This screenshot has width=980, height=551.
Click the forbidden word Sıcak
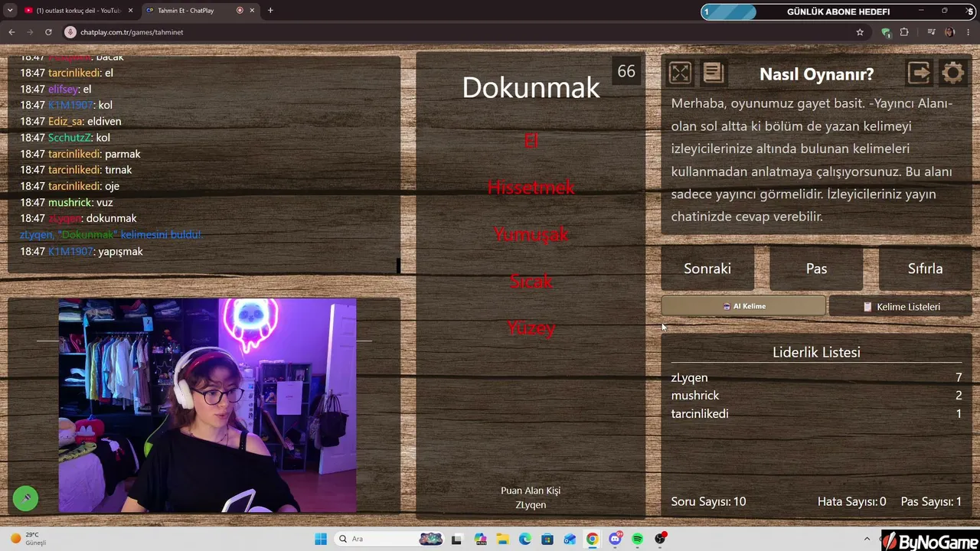tap(531, 282)
